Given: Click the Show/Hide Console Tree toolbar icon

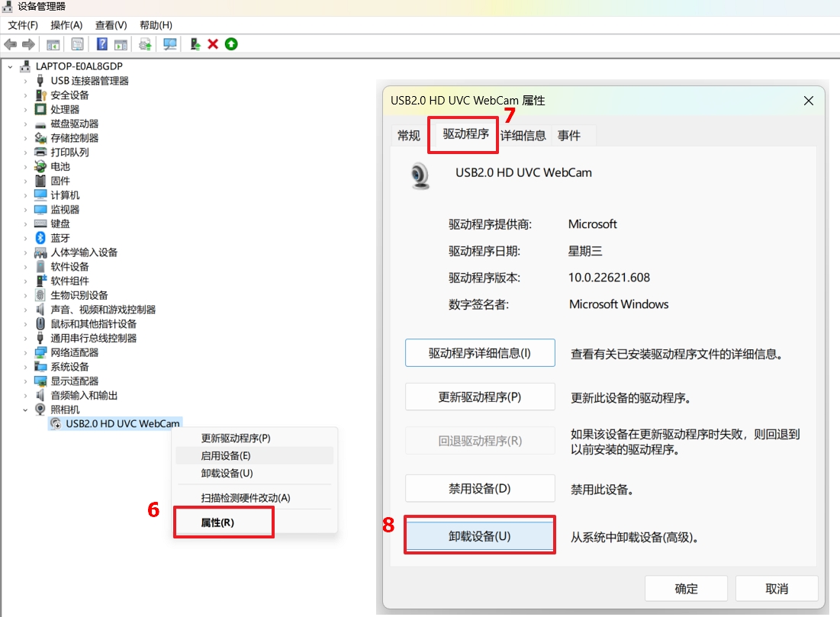Looking at the screenshot, I should [x=53, y=44].
